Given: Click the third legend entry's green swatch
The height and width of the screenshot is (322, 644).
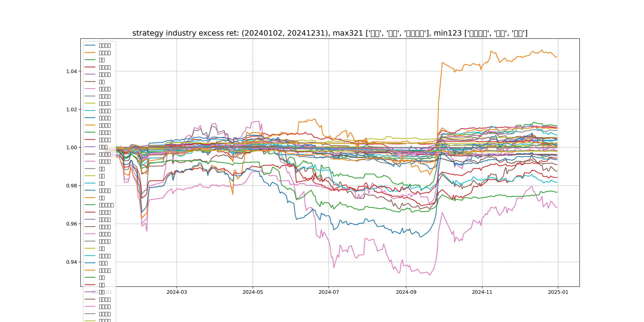Looking at the screenshot, I should pyautogui.click(x=90, y=60).
